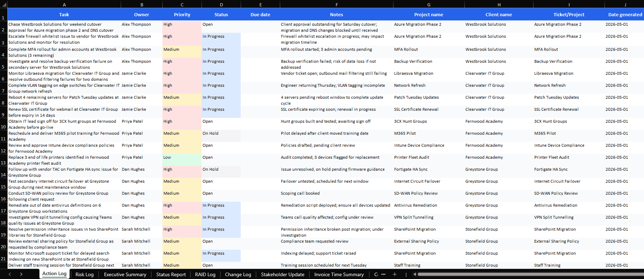The image size is (644, 279).
Task: Click the Ticket/Project header cell
Action: [x=569, y=14]
